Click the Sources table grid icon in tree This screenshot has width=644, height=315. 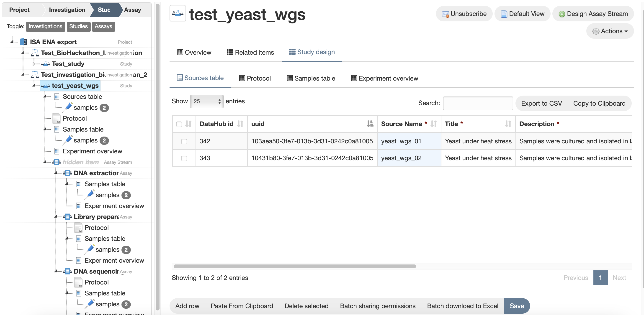(57, 97)
